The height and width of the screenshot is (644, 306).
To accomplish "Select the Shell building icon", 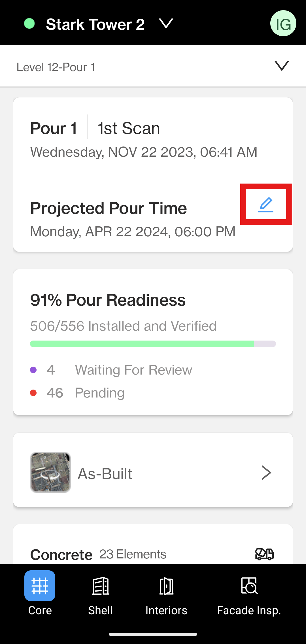I will 101,586.
